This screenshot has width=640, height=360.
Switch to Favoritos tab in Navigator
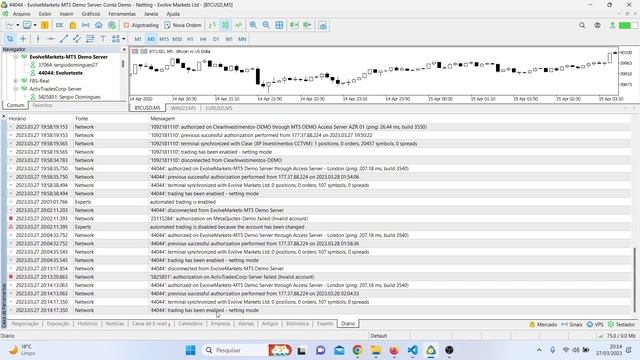tap(42, 105)
